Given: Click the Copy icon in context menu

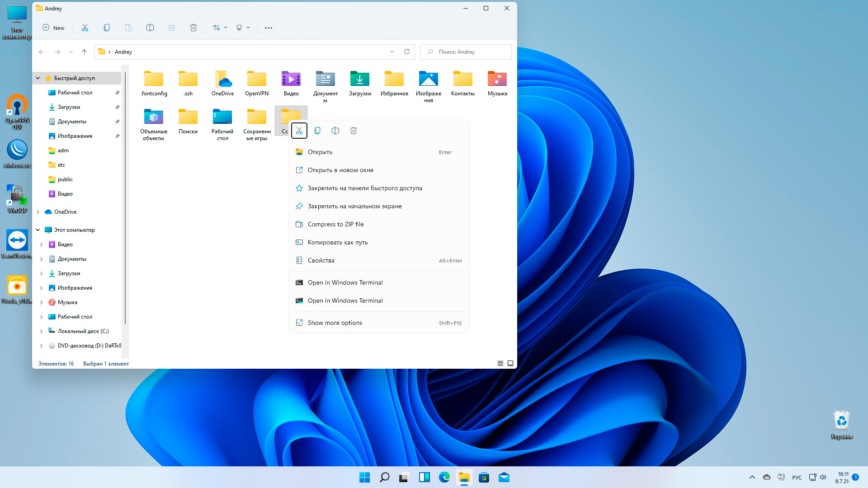Looking at the screenshot, I should tap(317, 131).
